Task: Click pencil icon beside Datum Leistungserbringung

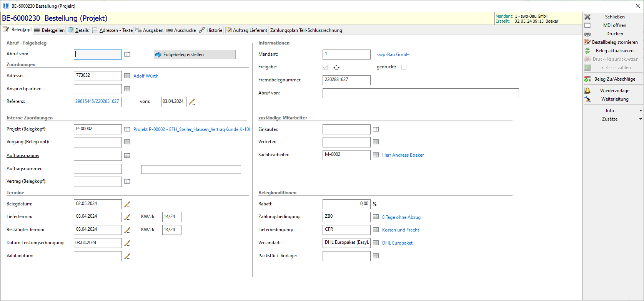Action: point(127,243)
